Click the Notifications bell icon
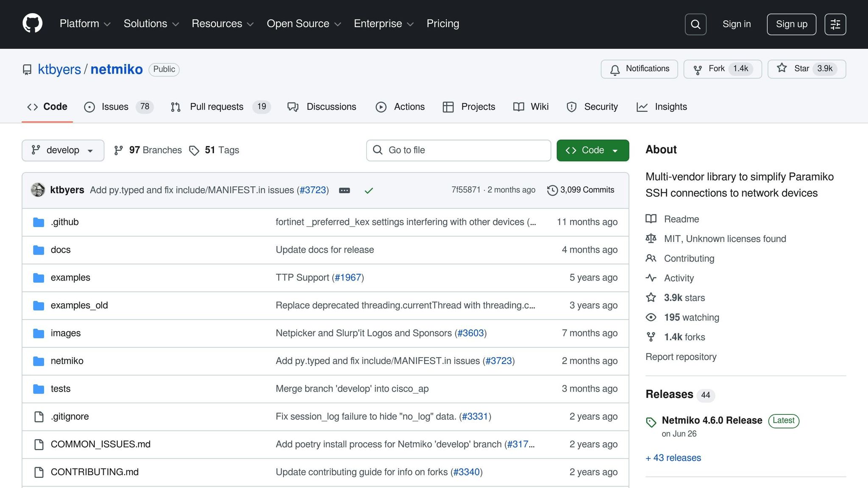 coord(615,69)
